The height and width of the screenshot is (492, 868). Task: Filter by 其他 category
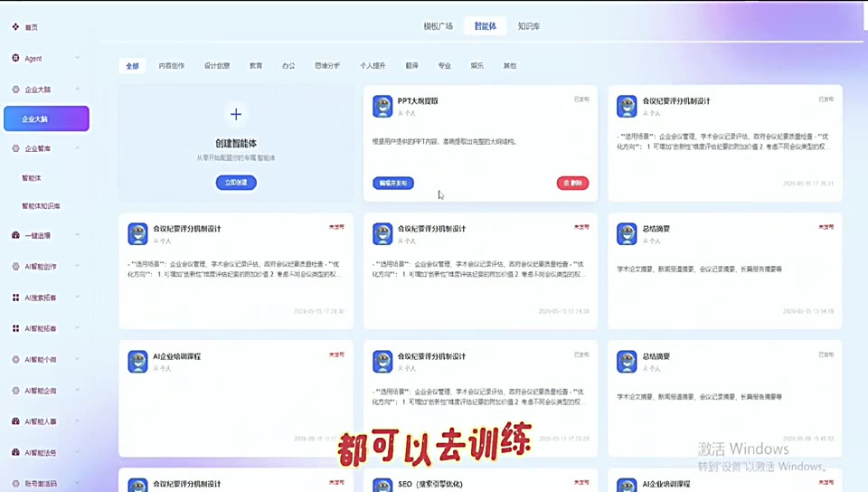510,65
